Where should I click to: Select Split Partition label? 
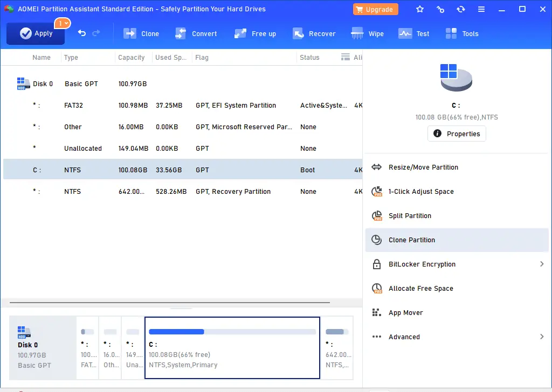point(410,216)
